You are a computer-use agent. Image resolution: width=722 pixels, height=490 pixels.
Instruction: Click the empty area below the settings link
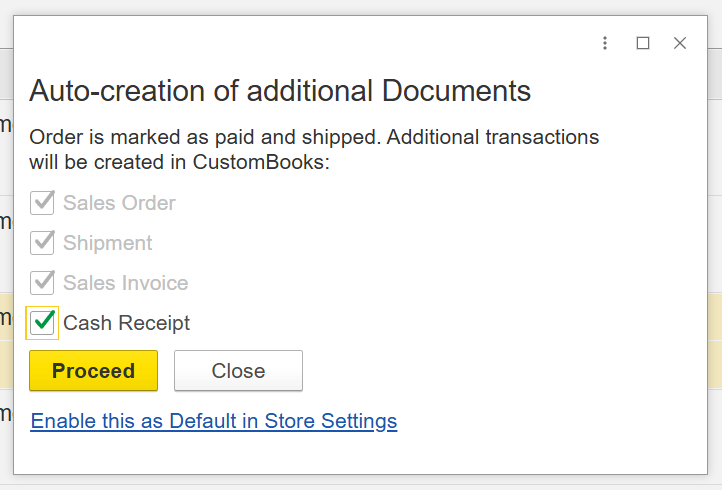(360, 453)
